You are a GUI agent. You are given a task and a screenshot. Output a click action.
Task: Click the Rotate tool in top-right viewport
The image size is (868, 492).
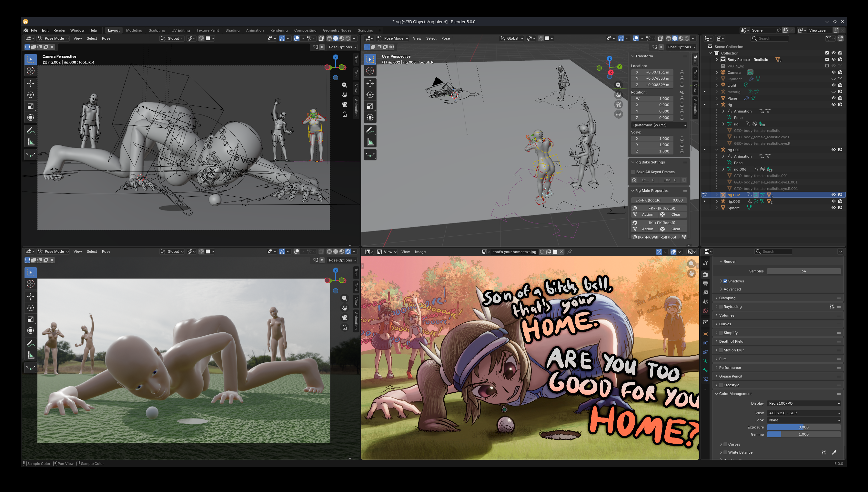[370, 95]
